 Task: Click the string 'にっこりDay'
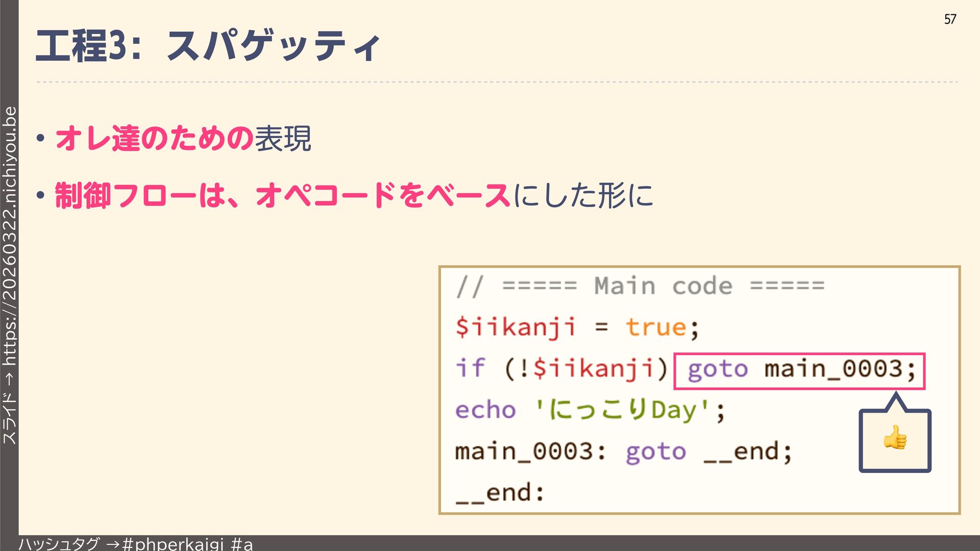[623, 410]
